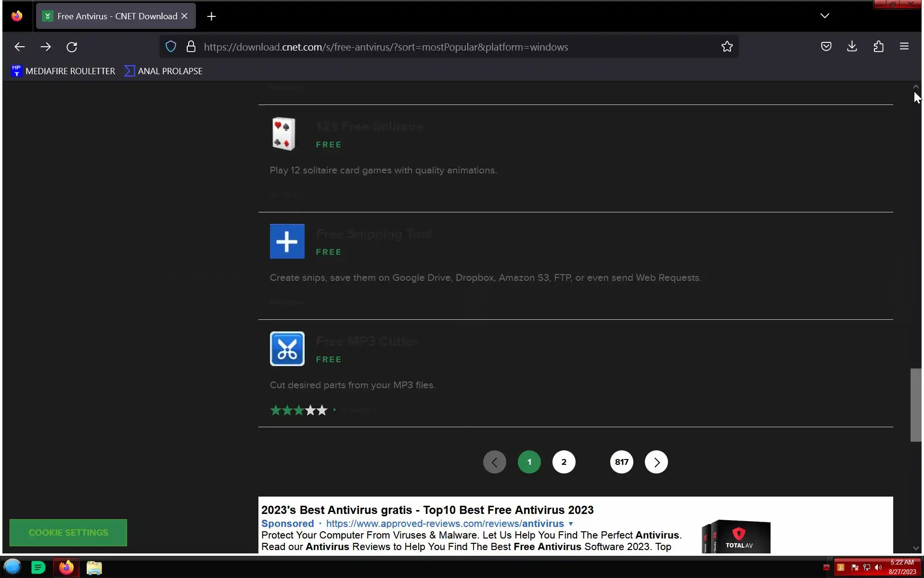Expand the list all tabs dropdown
The image size is (924, 578).
(x=824, y=16)
